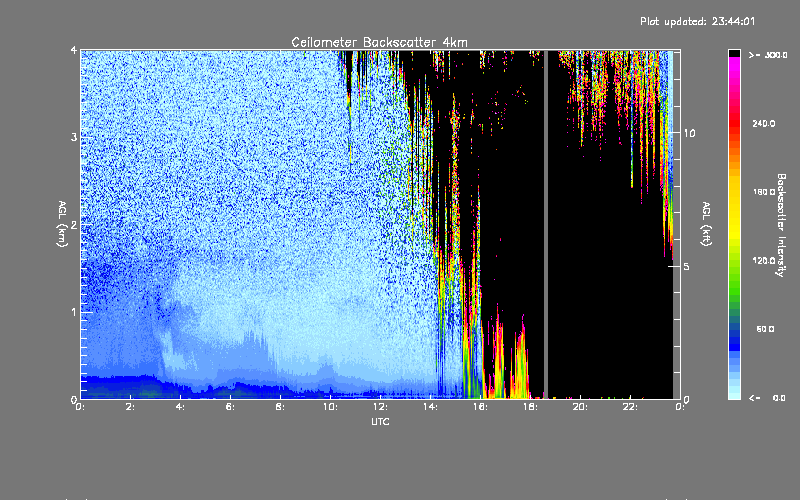Screen dimensions: 800x500
Task: Click the '<= 0.0' colorbar label
Action: (767, 398)
